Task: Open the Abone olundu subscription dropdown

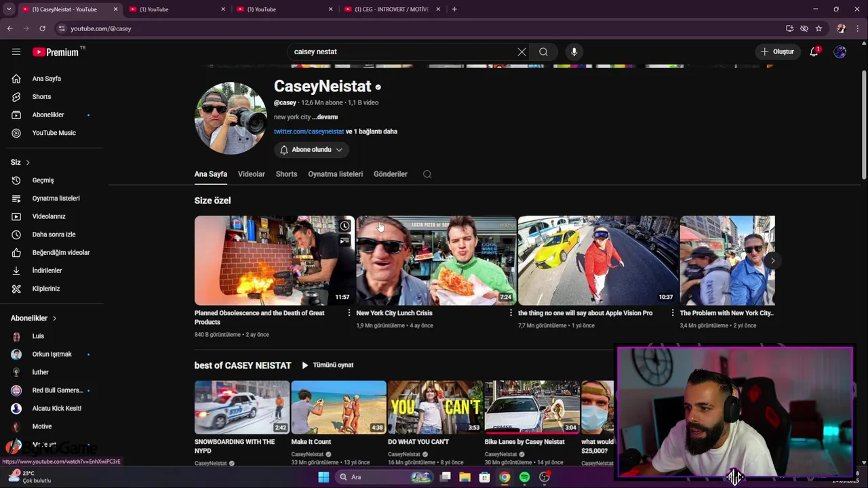Action: pos(311,150)
